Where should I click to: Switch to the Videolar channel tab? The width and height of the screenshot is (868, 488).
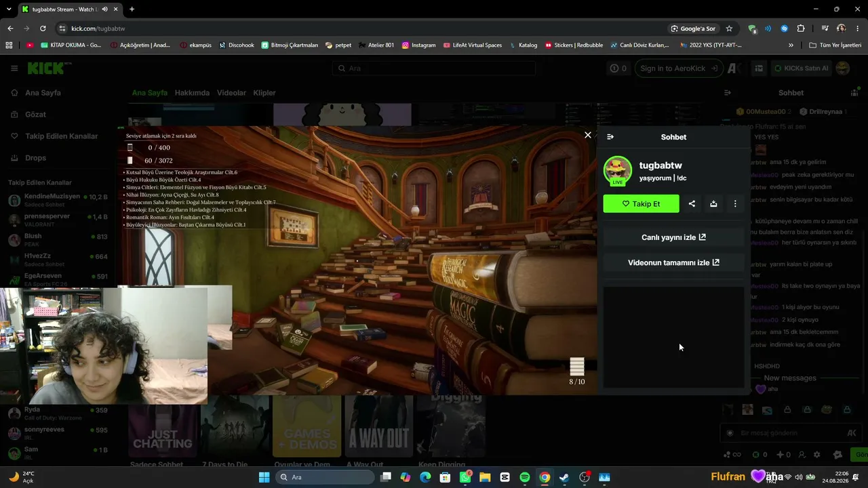231,93
